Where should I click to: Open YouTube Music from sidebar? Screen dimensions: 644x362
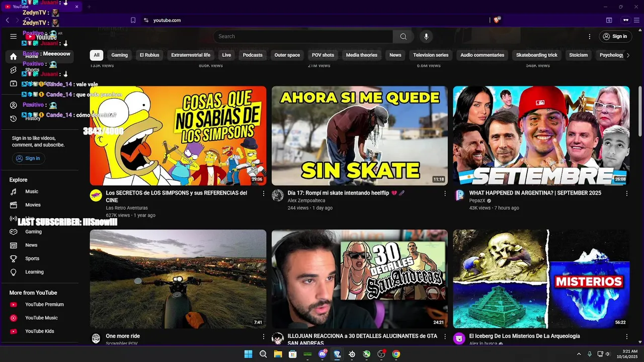(41, 318)
